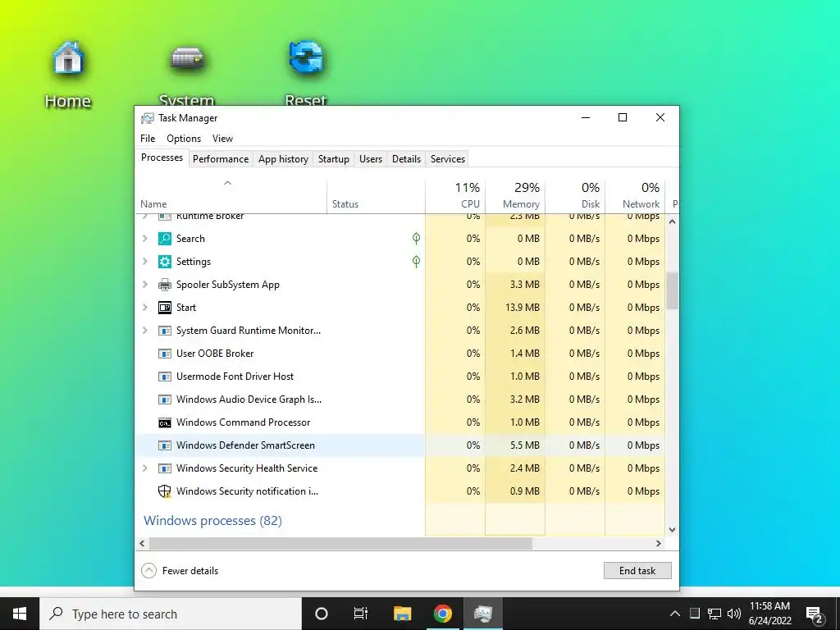Expand the Spooler SubSystem App group
The width and height of the screenshot is (840, 630).
click(x=144, y=285)
